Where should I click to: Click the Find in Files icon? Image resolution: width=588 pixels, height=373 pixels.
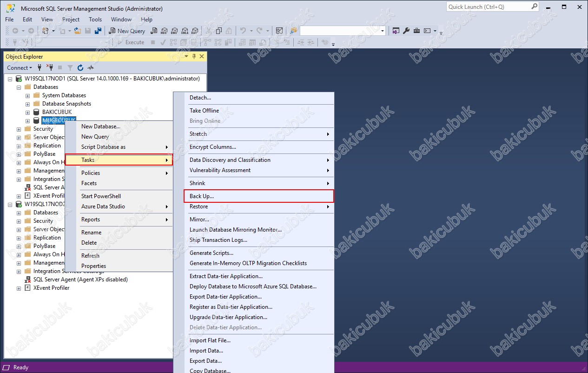point(293,31)
